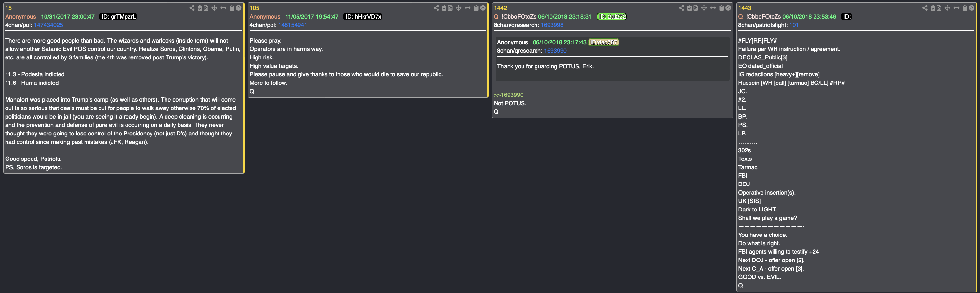Collapse post 105 with the chevron circle

coord(483,8)
